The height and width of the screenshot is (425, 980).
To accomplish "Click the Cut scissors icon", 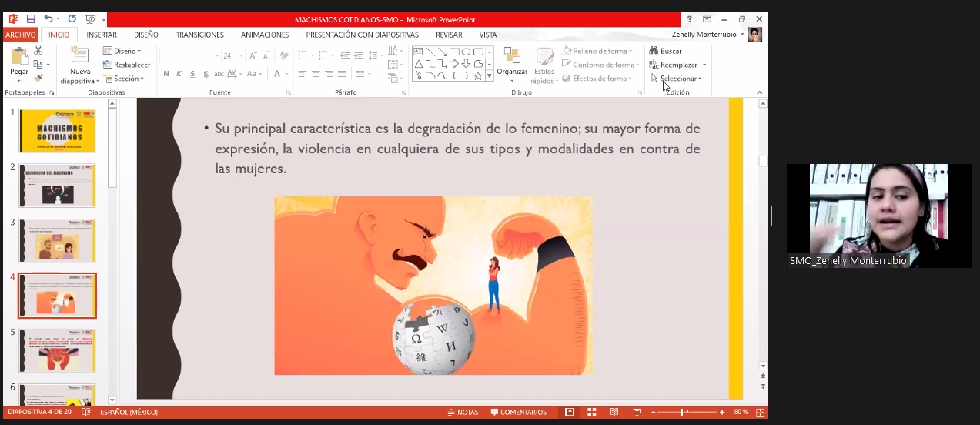I will coord(38,51).
